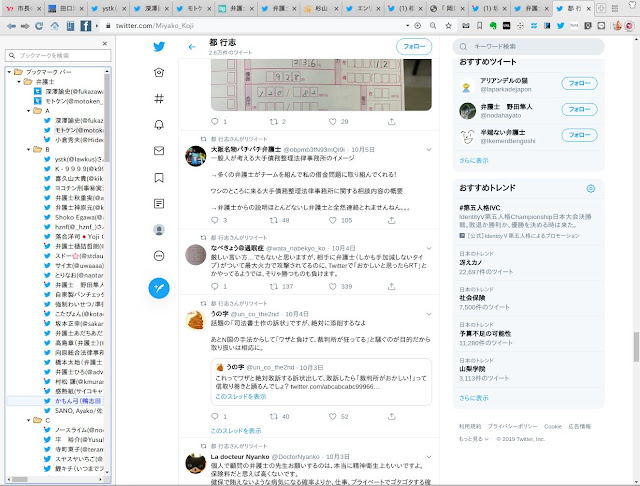This screenshot has height=486, width=640.
Task: Follow 都 行志 with header フォロー button
Action: coord(414,47)
